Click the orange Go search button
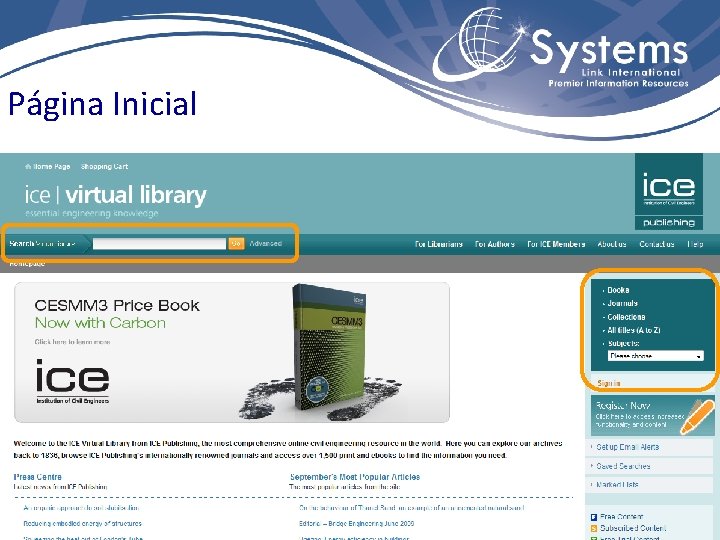The width and height of the screenshot is (720, 540). 236,243
